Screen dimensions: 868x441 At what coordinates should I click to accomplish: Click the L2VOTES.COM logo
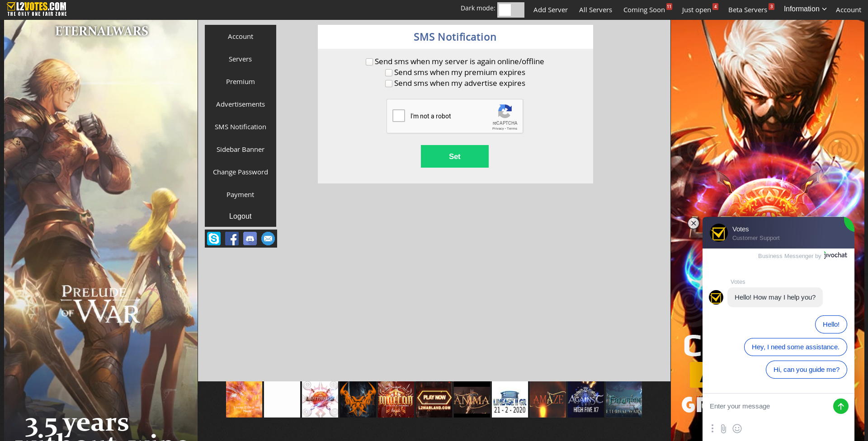37,9
